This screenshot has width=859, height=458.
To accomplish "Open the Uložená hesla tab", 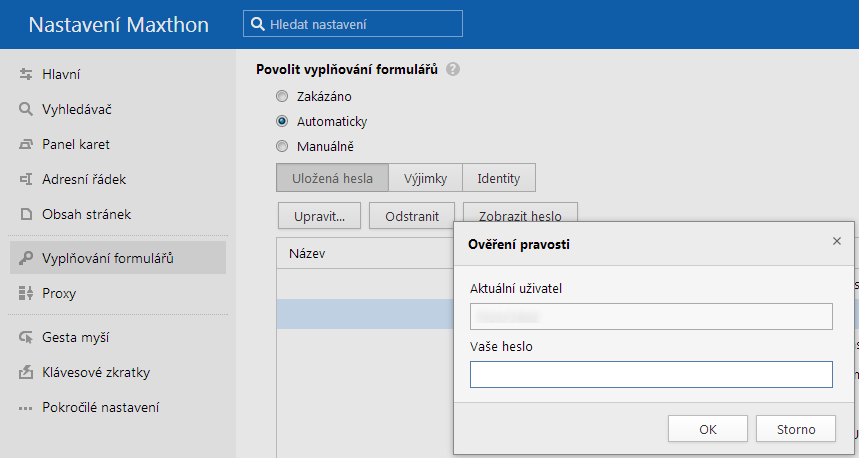I will coord(332,179).
